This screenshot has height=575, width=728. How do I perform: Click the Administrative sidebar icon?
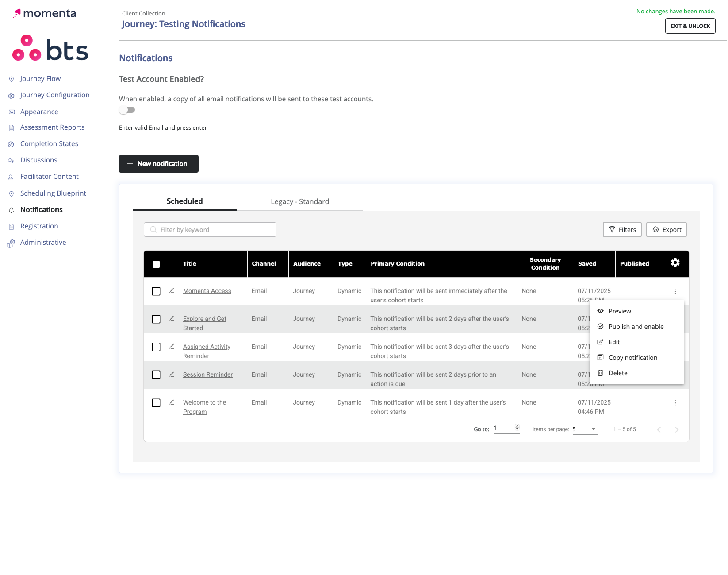[x=11, y=243]
